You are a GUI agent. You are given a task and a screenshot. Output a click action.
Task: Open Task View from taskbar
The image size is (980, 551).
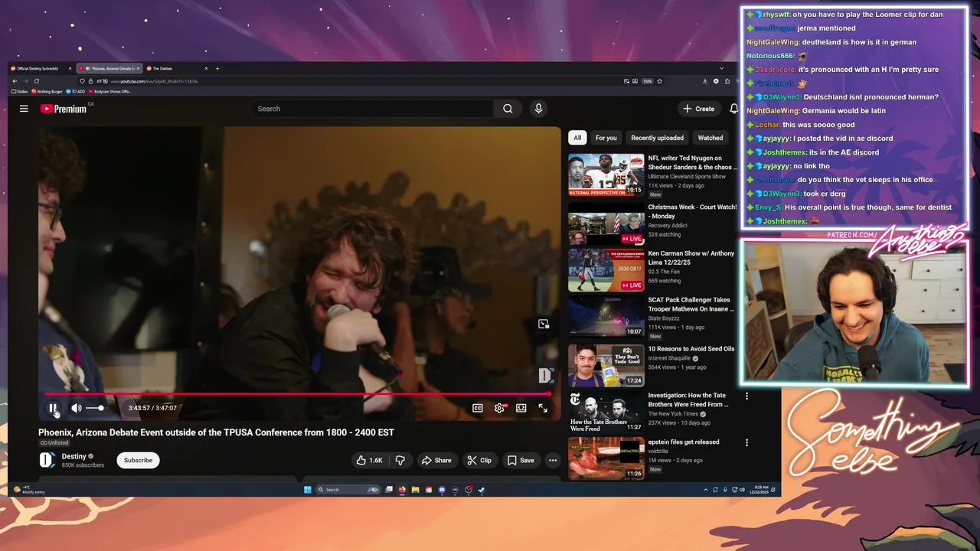coord(389,490)
